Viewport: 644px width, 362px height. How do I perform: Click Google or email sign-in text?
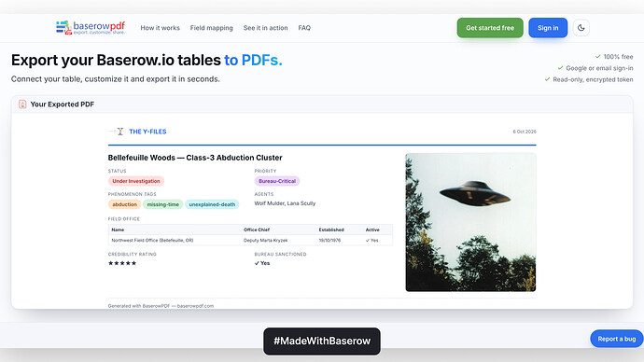coord(599,68)
